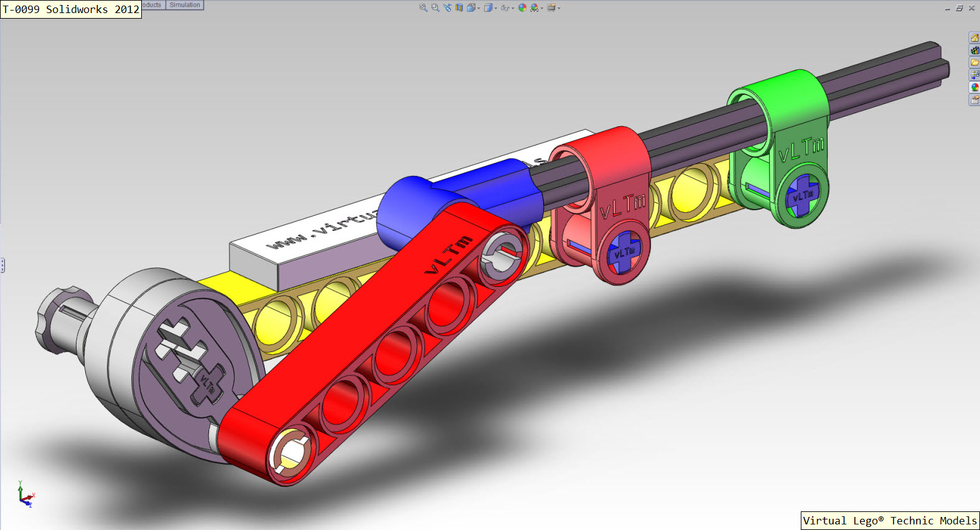
Task: Open Edit Appearance color ball icon
Action: click(523, 7)
